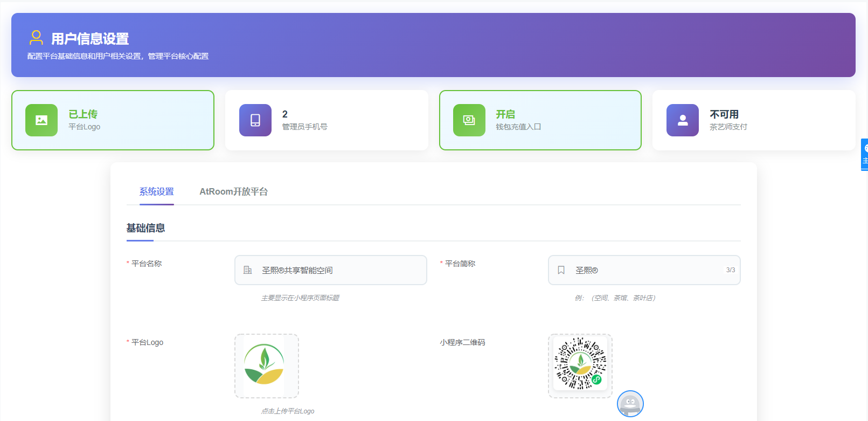The image size is (868, 421).
Task: Click the 用户信息设置 page title
Action: point(90,39)
